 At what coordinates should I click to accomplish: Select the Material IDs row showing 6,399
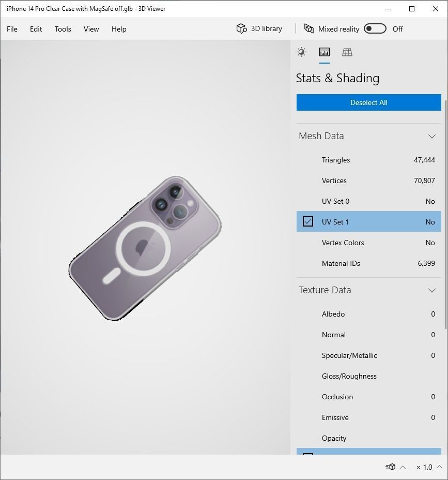click(x=369, y=263)
